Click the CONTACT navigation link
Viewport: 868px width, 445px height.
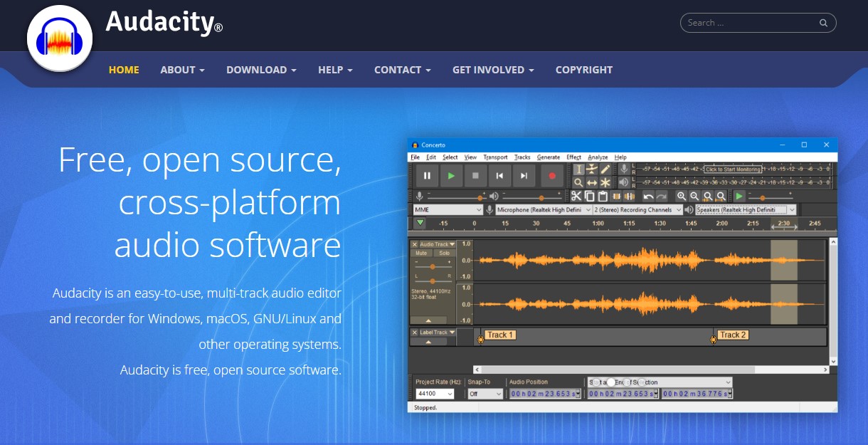[403, 70]
